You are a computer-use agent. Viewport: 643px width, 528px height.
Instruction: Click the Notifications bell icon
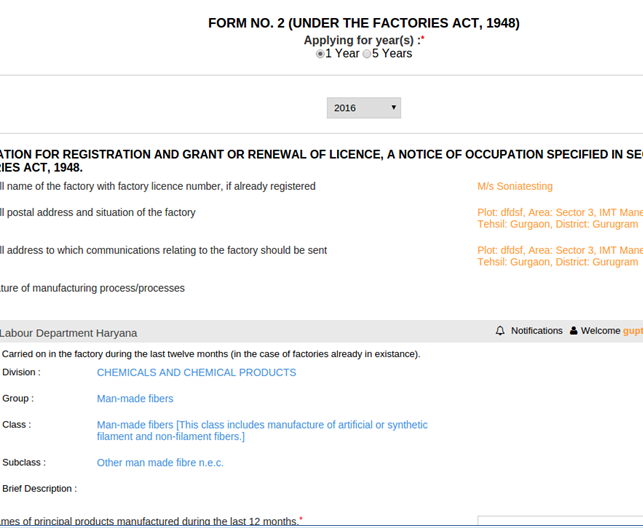tap(500, 331)
